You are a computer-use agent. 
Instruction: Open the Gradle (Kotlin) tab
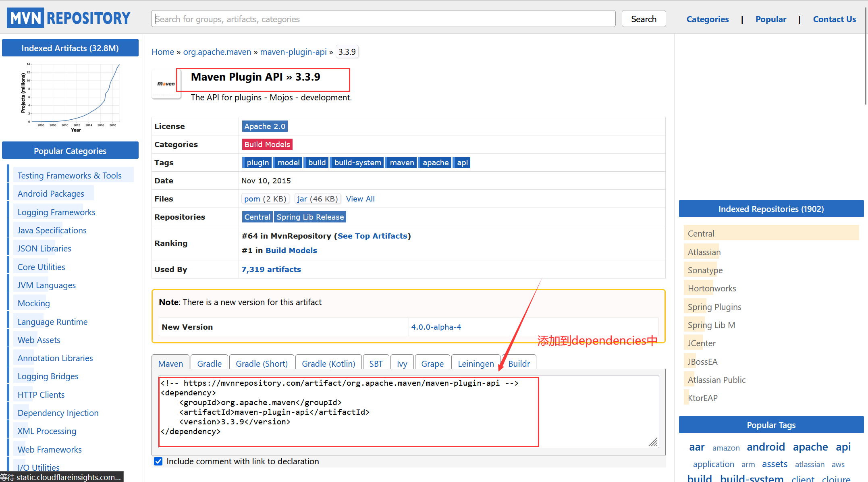point(328,364)
